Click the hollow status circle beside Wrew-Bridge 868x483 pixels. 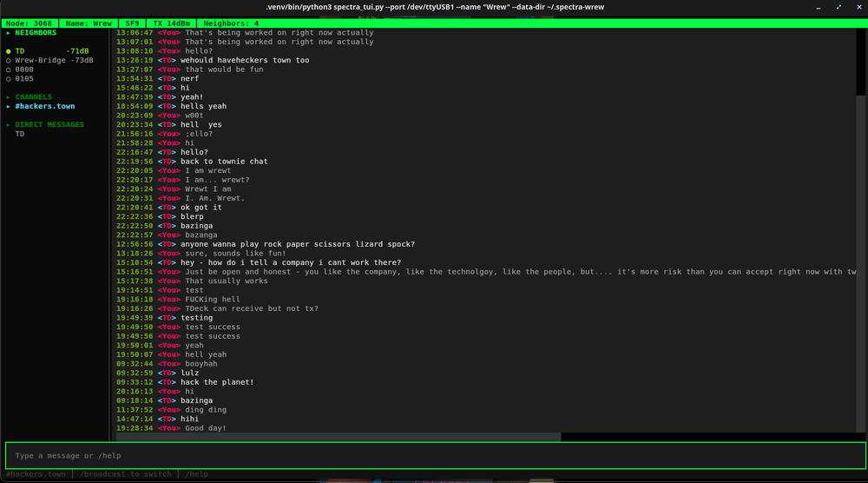[x=9, y=61]
